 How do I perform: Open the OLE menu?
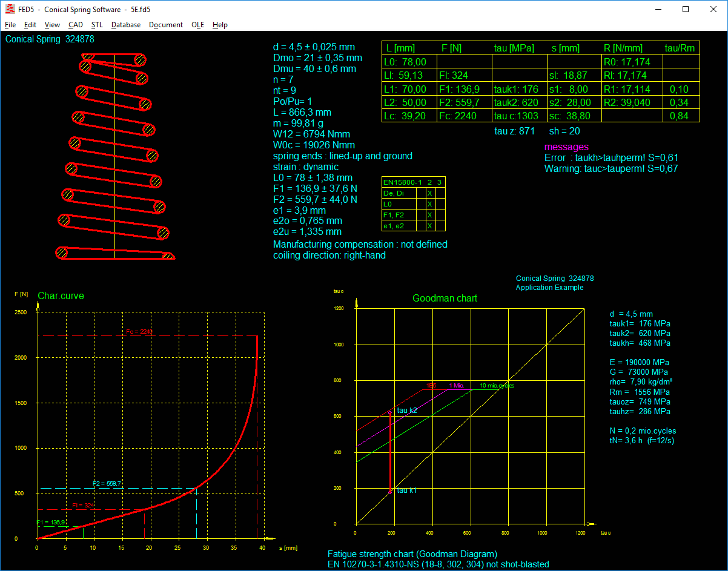(x=197, y=25)
